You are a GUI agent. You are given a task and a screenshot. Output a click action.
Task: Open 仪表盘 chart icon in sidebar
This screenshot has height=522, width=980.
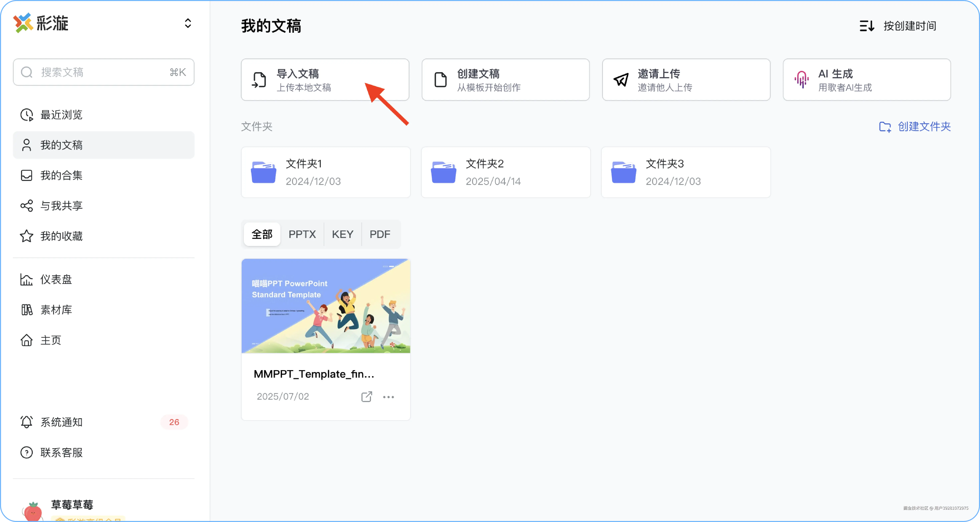27,279
